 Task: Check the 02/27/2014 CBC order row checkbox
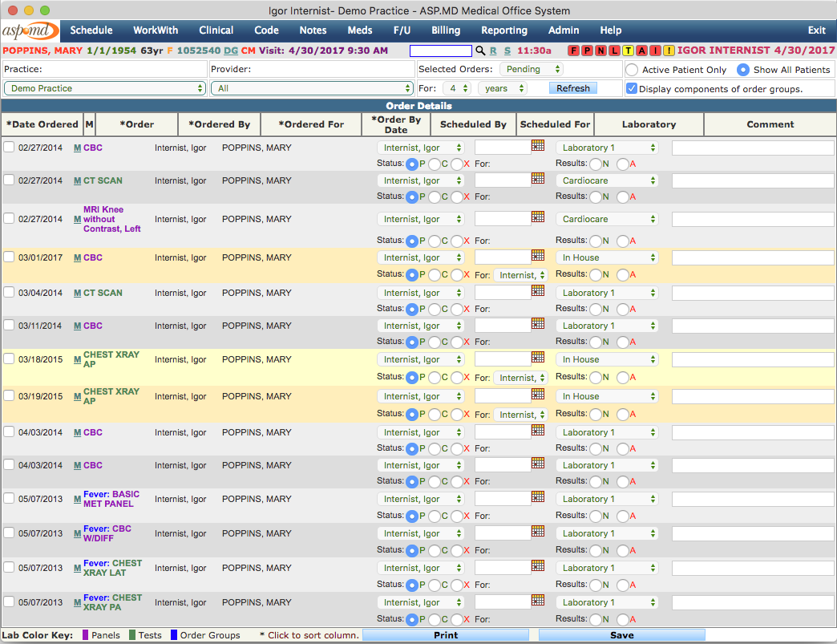click(9, 147)
